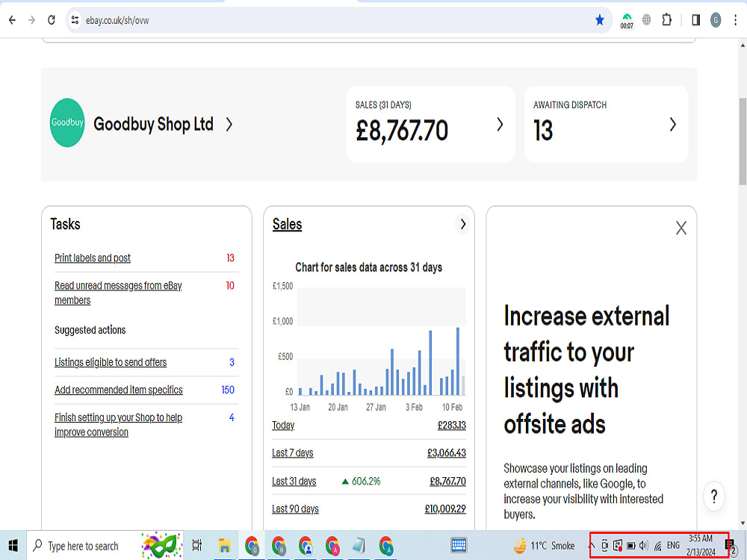Open the Windows Start menu
The width and height of the screenshot is (747, 560).
click(13, 545)
